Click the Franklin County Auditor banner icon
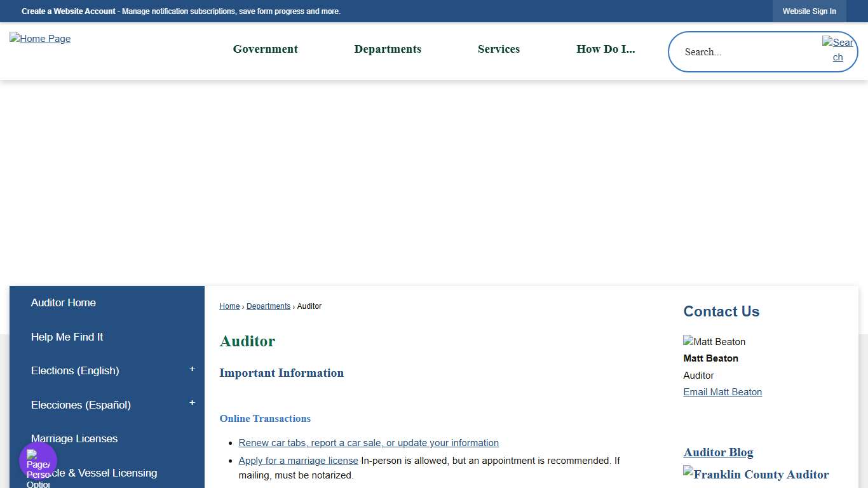 756,474
